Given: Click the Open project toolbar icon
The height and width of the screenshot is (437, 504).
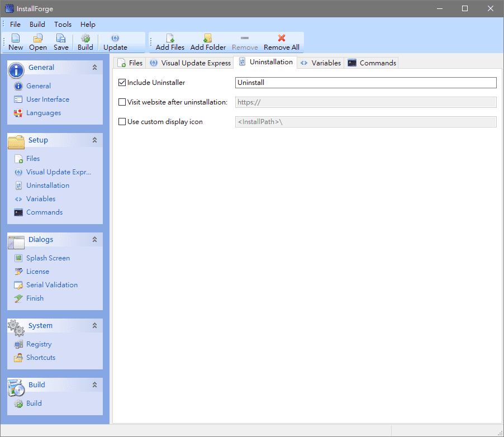Looking at the screenshot, I should pyautogui.click(x=38, y=38).
